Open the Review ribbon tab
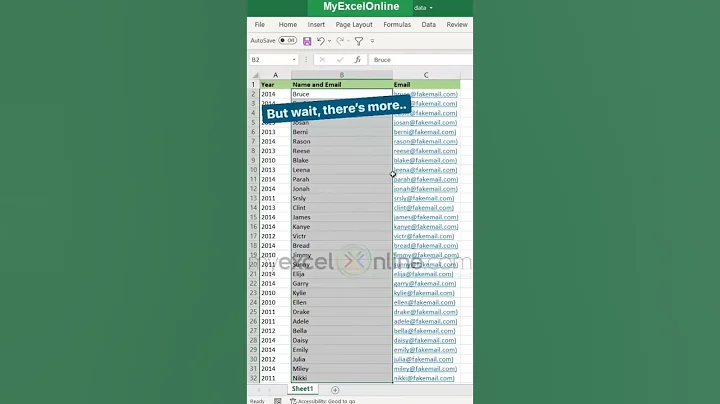The image size is (720, 404). click(x=457, y=24)
